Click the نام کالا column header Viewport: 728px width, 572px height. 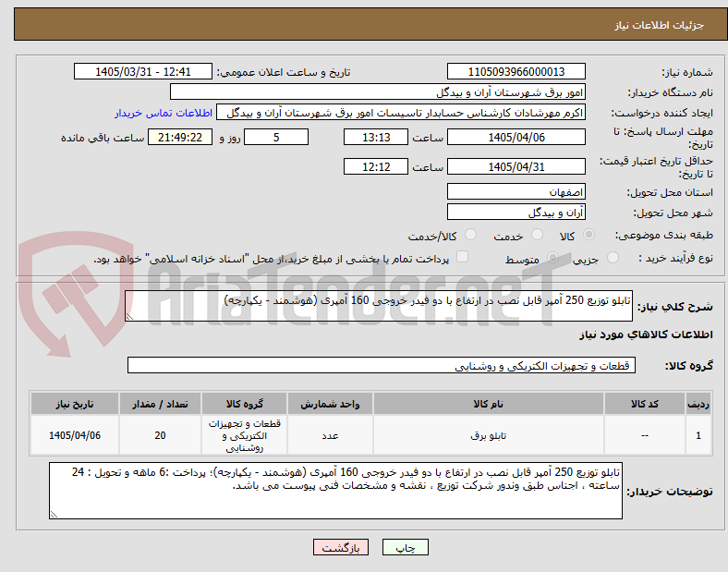488,404
